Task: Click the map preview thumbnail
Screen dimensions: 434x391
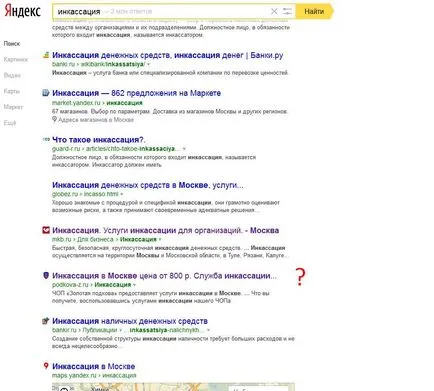Action: coord(173,387)
